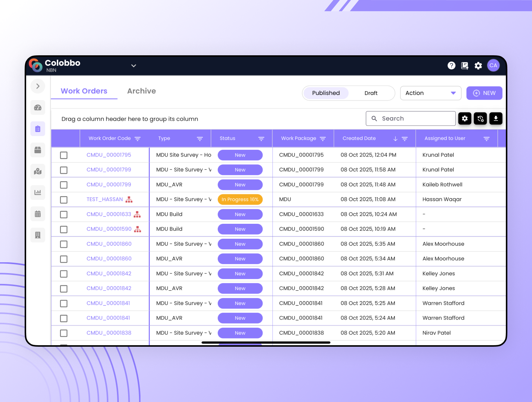The height and width of the screenshot is (402, 532).
Task: Expand the left sidebar with arrow
Action: [38, 86]
